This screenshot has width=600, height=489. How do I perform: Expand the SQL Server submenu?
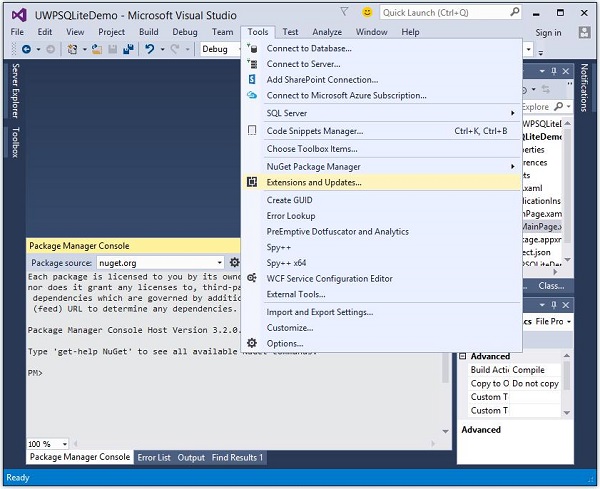pyautogui.click(x=286, y=113)
